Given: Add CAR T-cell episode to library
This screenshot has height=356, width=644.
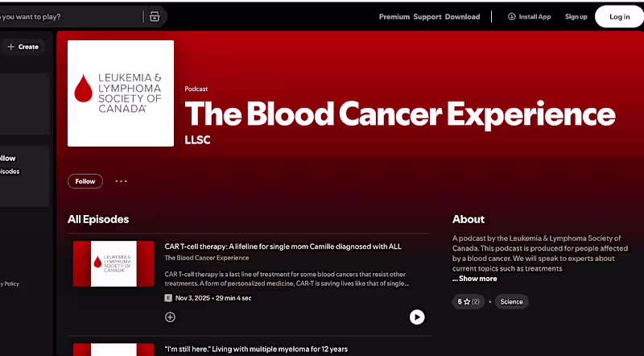Looking at the screenshot, I should pyautogui.click(x=170, y=317).
